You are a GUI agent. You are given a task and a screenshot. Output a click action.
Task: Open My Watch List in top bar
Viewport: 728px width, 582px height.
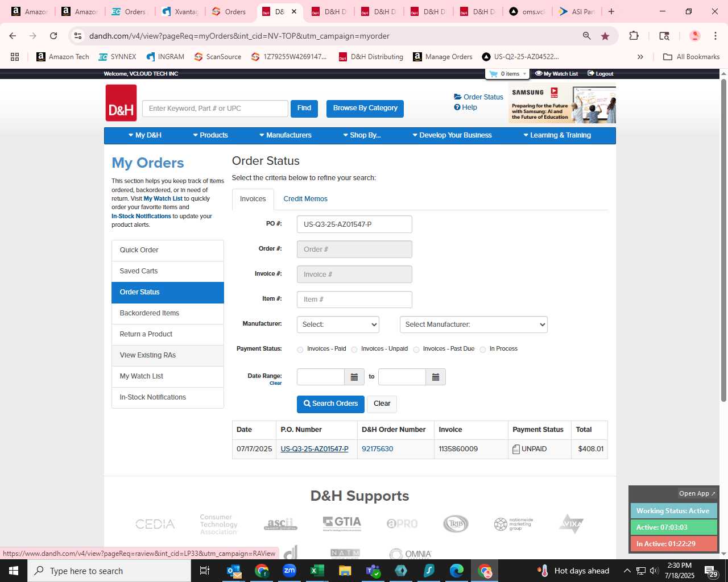click(x=556, y=74)
